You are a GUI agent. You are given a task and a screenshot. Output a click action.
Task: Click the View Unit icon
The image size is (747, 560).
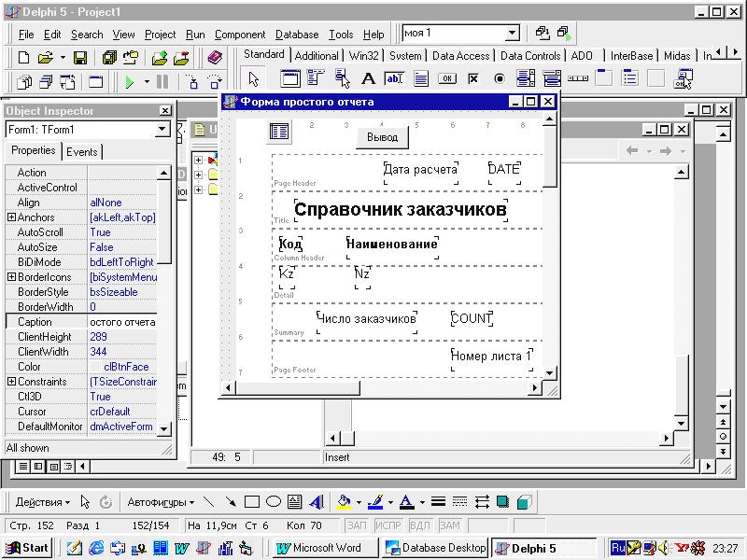click(24, 82)
